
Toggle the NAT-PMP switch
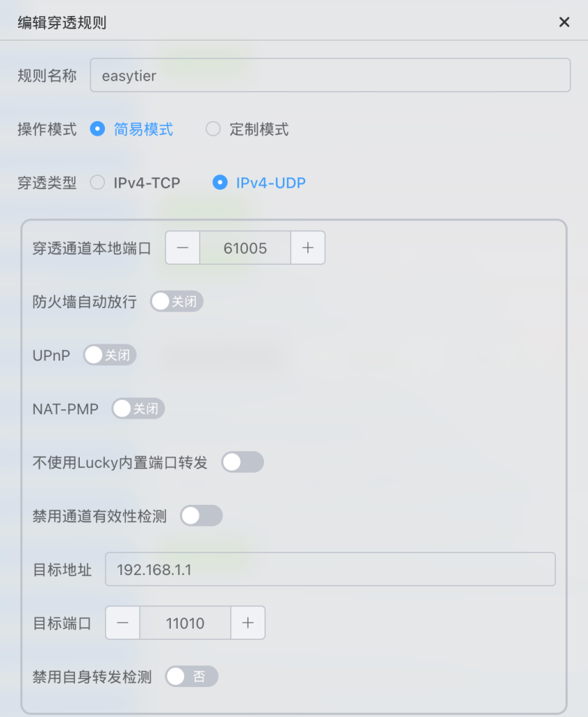pos(138,409)
